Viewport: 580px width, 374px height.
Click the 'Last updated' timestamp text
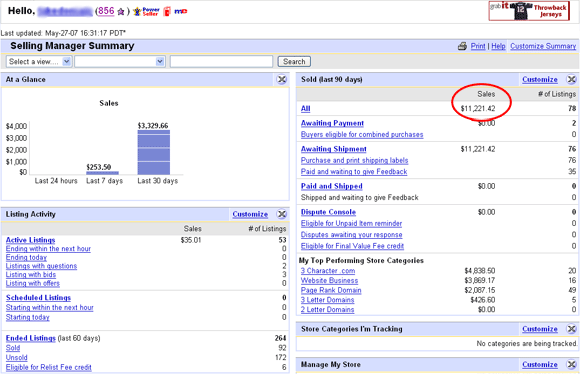click(63, 33)
